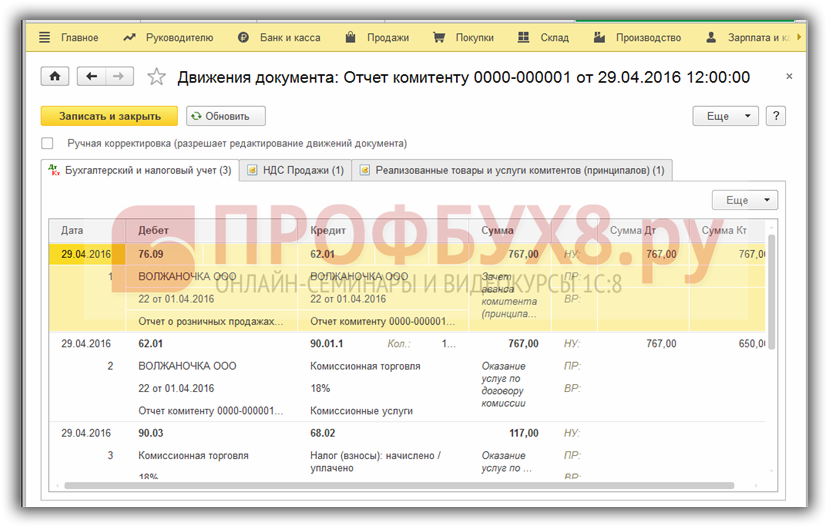Open the Покупки shopping cart section
The image size is (828, 527).
click(463, 38)
